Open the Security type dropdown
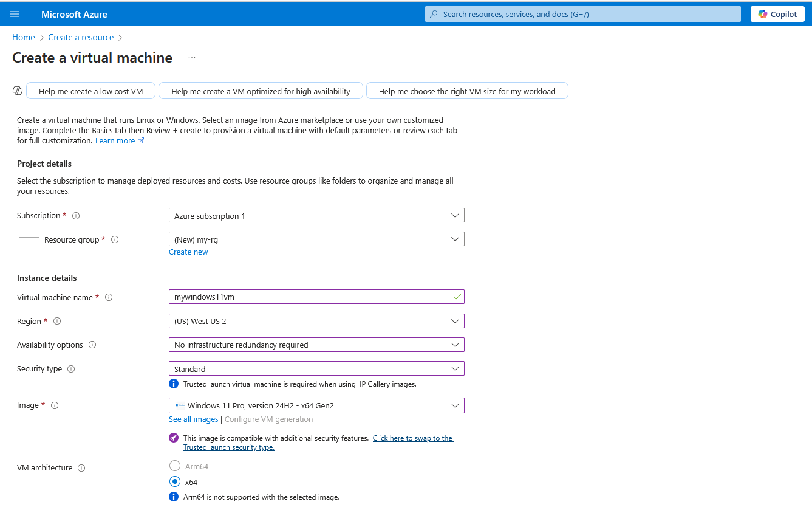The image size is (812, 510). pos(316,368)
